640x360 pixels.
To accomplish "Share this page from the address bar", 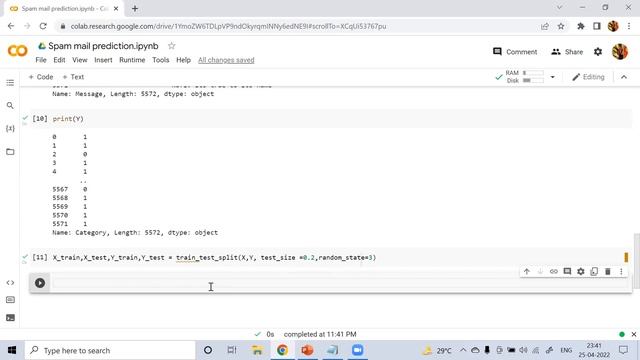I will click(x=544, y=26).
